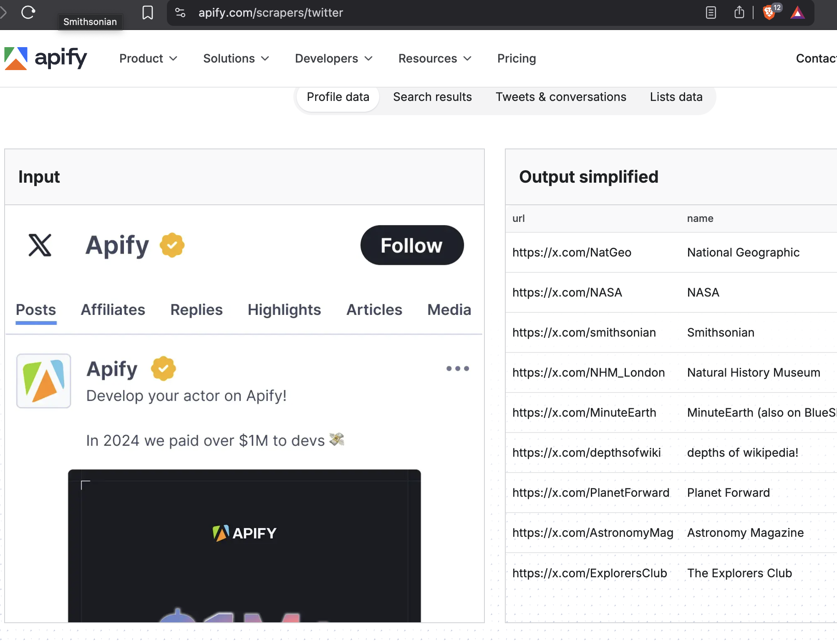Click the https://x.com/ExplorersClub cell

click(x=590, y=573)
